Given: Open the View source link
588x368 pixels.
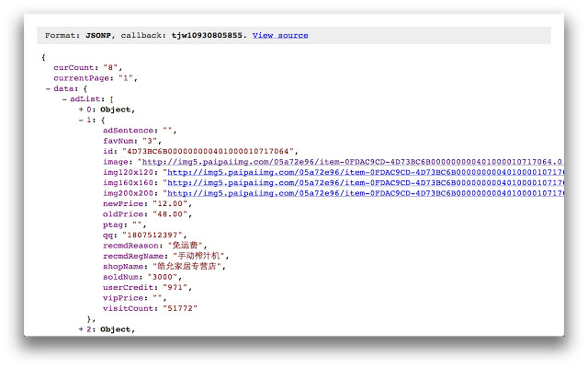Looking at the screenshot, I should click(280, 35).
